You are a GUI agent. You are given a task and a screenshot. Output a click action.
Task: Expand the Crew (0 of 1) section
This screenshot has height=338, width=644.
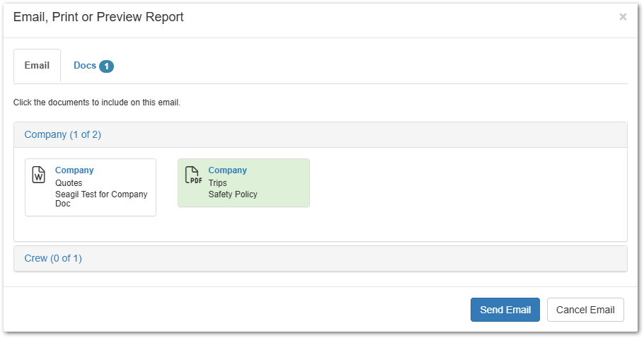point(53,258)
